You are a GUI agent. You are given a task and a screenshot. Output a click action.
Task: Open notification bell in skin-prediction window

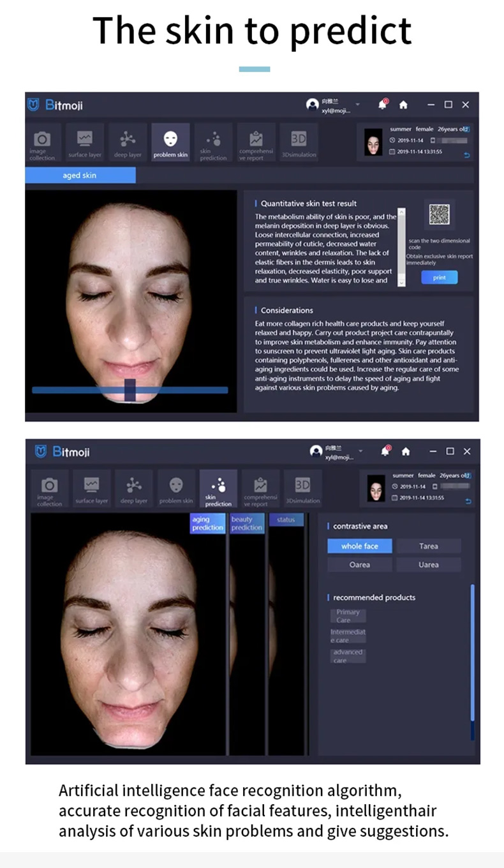[385, 451]
